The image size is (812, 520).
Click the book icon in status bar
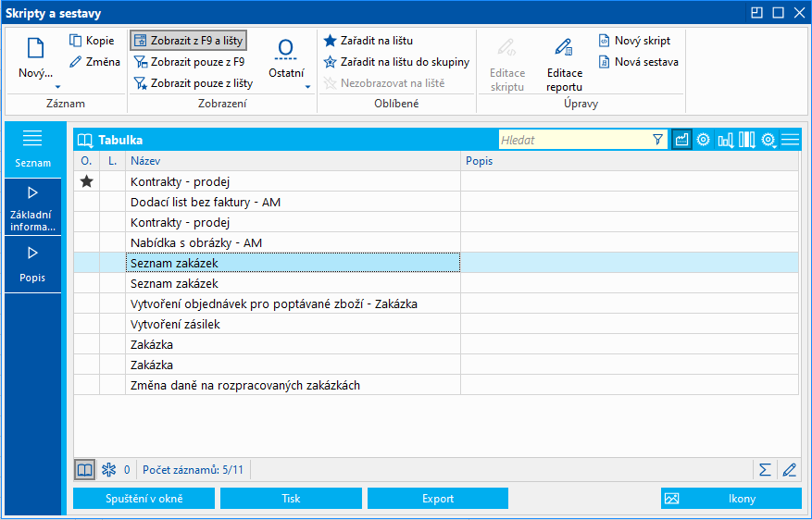click(x=84, y=470)
